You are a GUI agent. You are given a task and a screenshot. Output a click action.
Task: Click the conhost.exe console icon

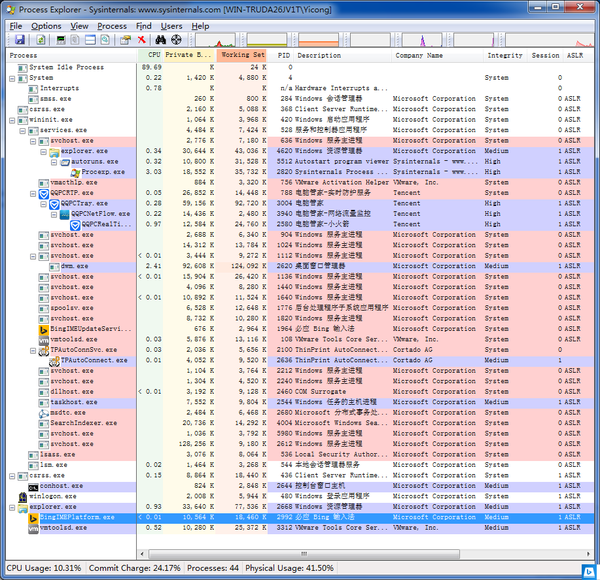pos(33,487)
